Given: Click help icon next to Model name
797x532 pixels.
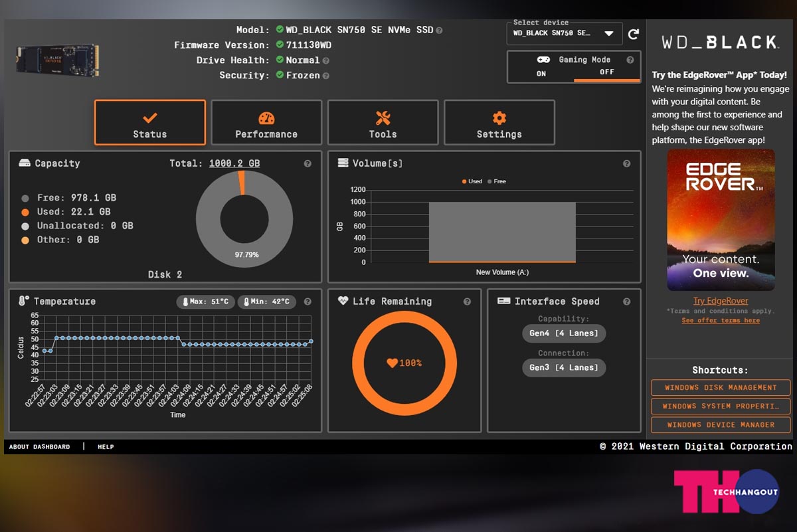Looking at the screenshot, I should point(440,30).
